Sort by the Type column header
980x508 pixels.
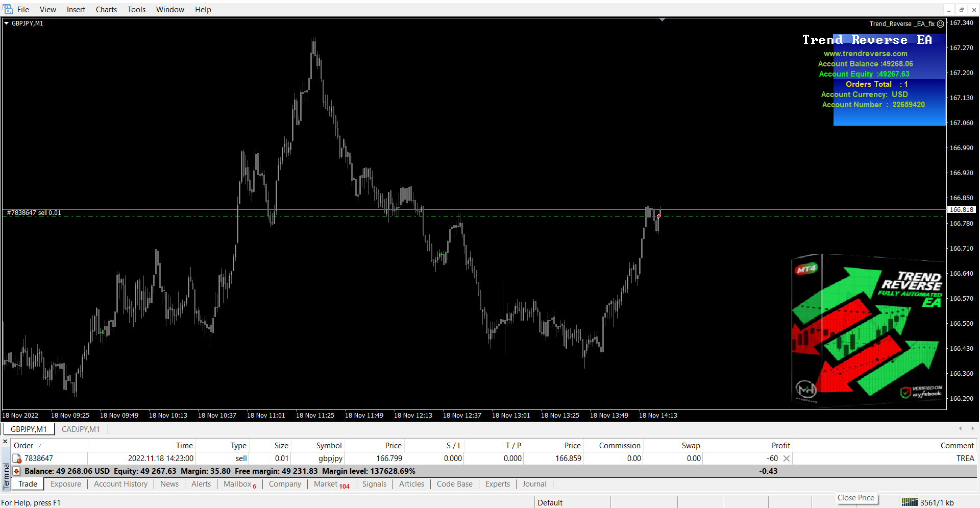(223, 446)
